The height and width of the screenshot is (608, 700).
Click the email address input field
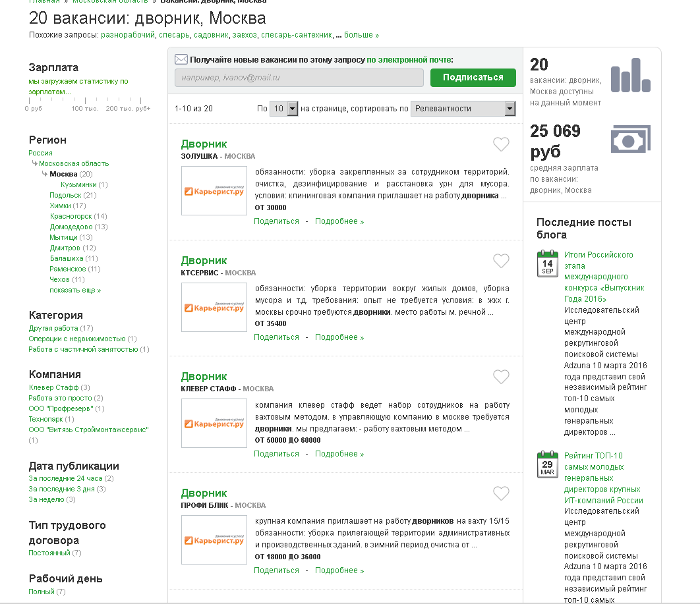[x=299, y=78]
